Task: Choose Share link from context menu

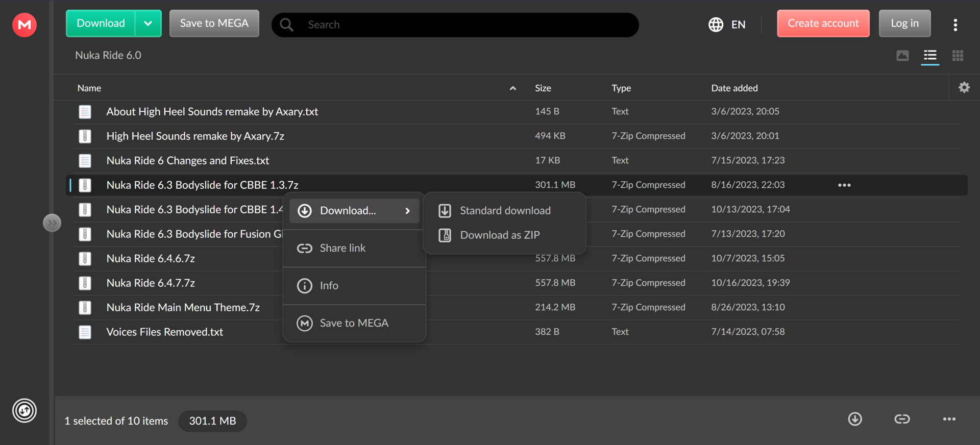Action: 354,248
